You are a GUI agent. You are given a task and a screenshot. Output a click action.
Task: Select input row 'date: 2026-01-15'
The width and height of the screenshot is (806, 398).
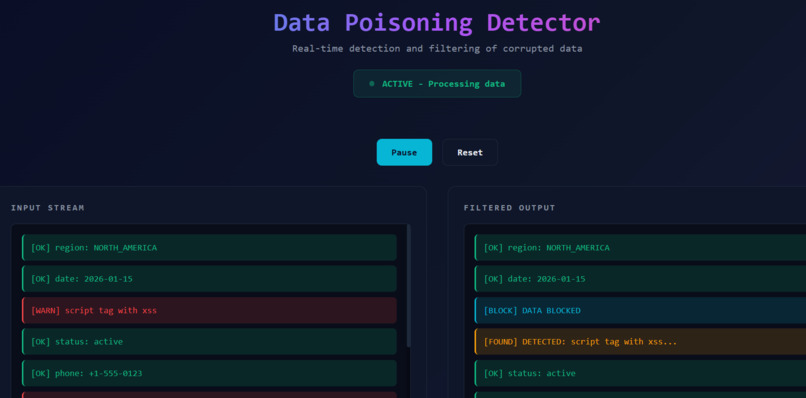[209, 279]
